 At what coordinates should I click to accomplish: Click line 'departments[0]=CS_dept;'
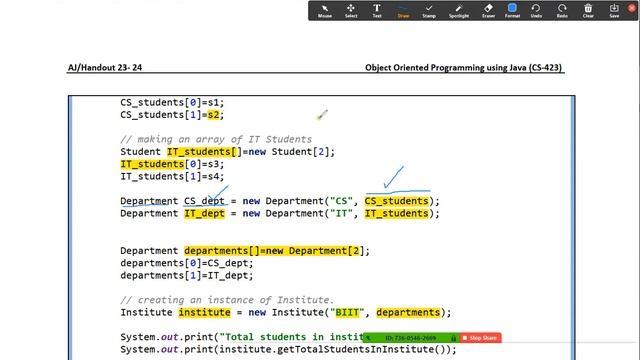pos(187,263)
